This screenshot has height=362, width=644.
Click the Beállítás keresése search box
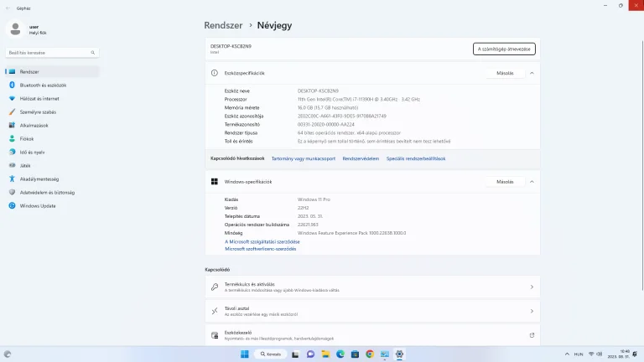[50, 53]
